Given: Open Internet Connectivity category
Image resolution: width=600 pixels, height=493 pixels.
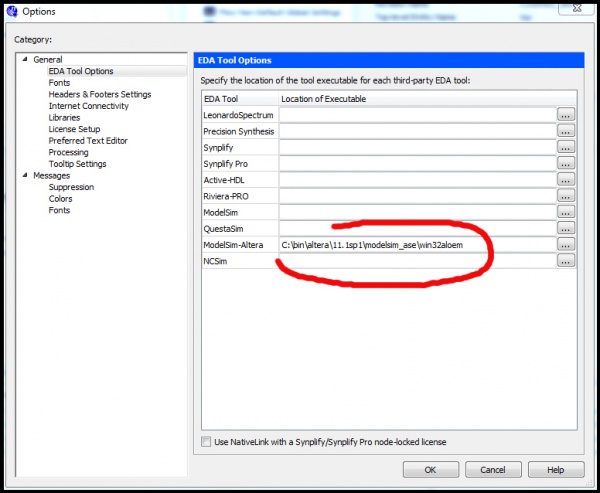Looking at the screenshot, I should click(x=88, y=106).
